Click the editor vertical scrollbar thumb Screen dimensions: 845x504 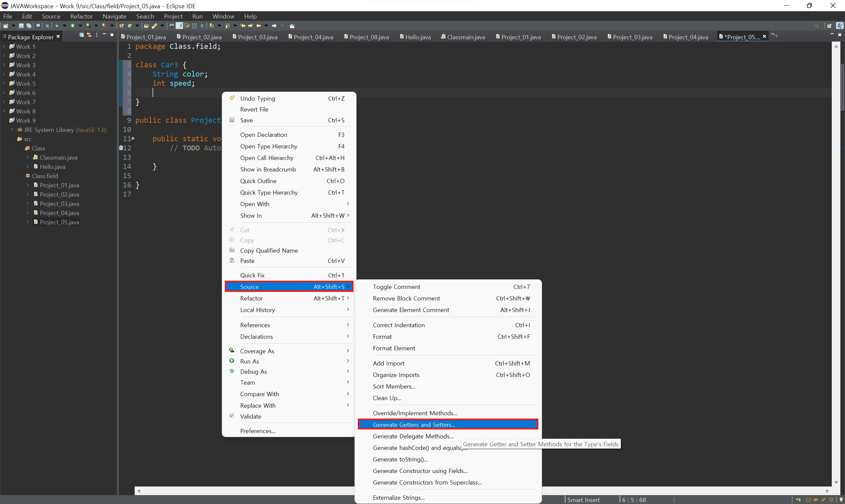click(842, 87)
